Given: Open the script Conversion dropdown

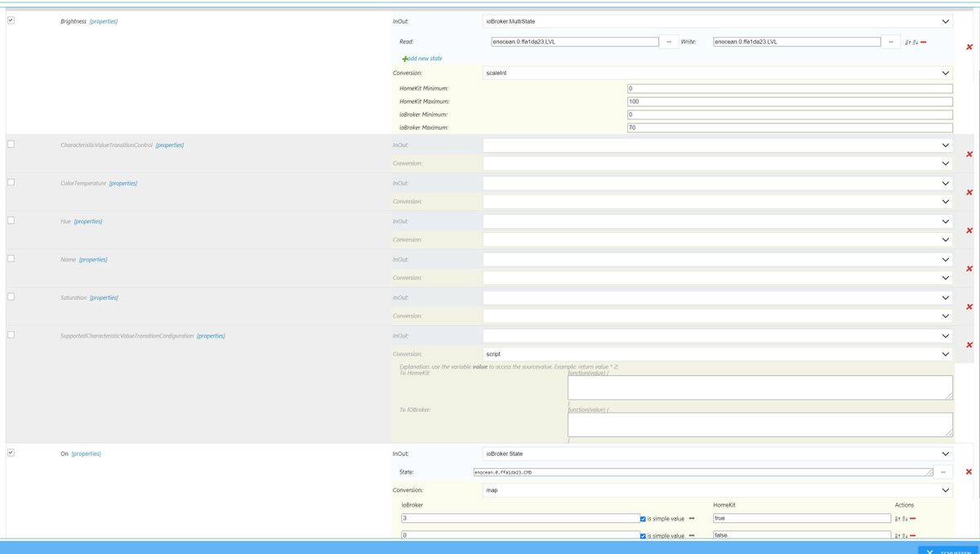Looking at the screenshot, I should [718, 354].
